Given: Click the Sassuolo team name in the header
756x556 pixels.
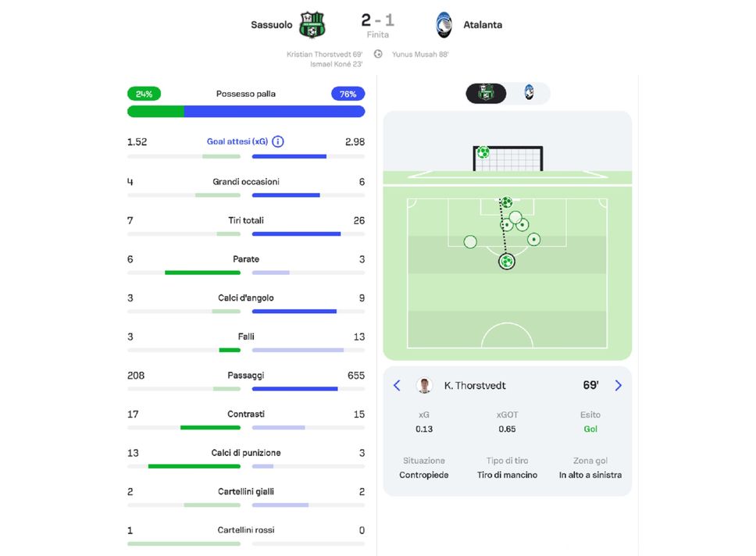Looking at the screenshot, I should [x=271, y=25].
